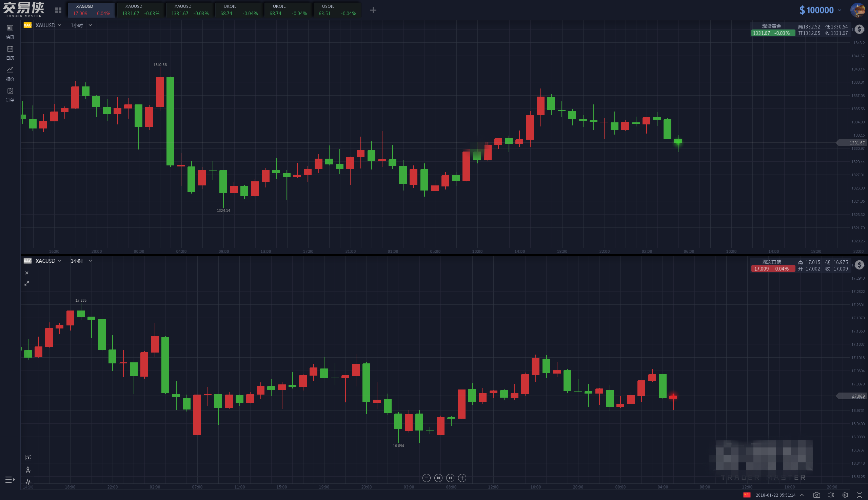Add a new ticker tab with plus
This screenshot has height=500, width=868.
tap(373, 10)
